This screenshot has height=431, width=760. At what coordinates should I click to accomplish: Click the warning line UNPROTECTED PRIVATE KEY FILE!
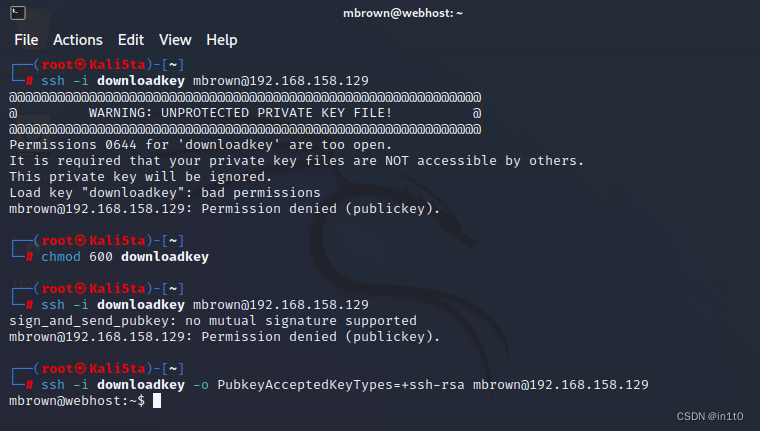coord(245,113)
